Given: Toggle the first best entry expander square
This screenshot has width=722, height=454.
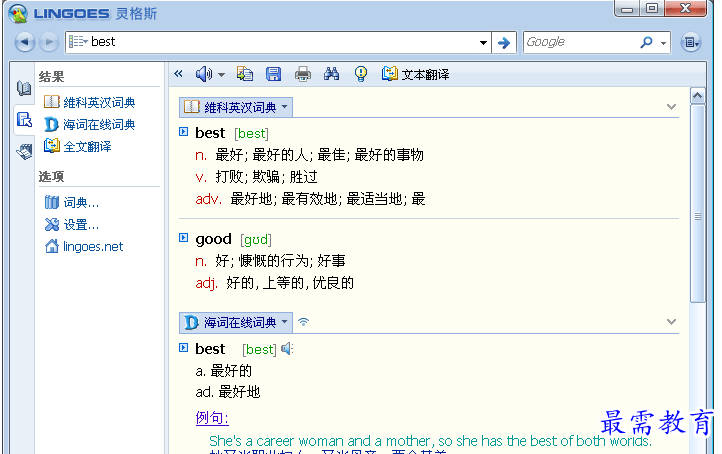Looking at the screenshot, I should (183, 132).
